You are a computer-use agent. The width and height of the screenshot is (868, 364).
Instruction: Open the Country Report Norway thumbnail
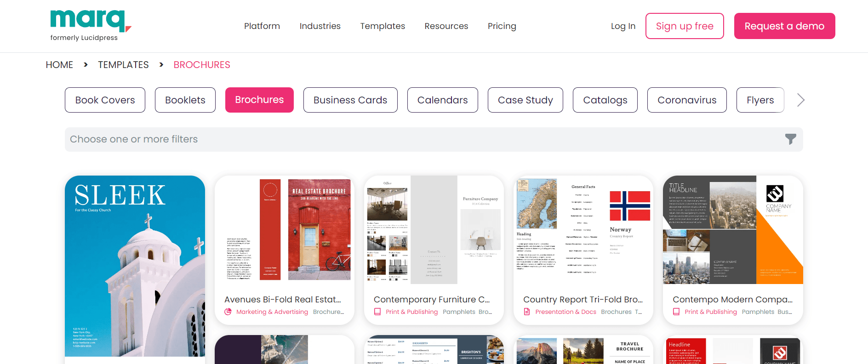click(583, 230)
